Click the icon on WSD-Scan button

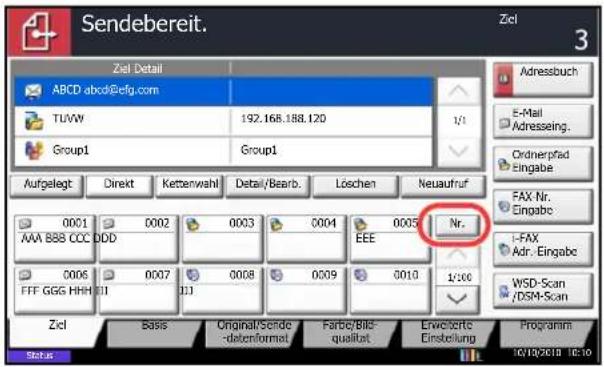tap(505, 291)
